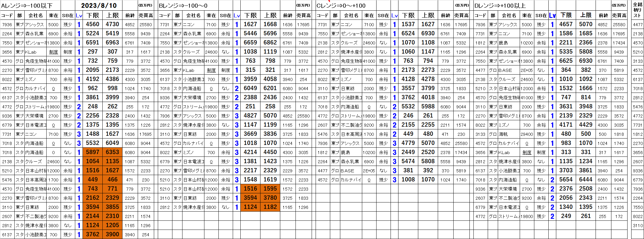
Task: Click the B range upper limit 1668
Action: tap(270, 24)
